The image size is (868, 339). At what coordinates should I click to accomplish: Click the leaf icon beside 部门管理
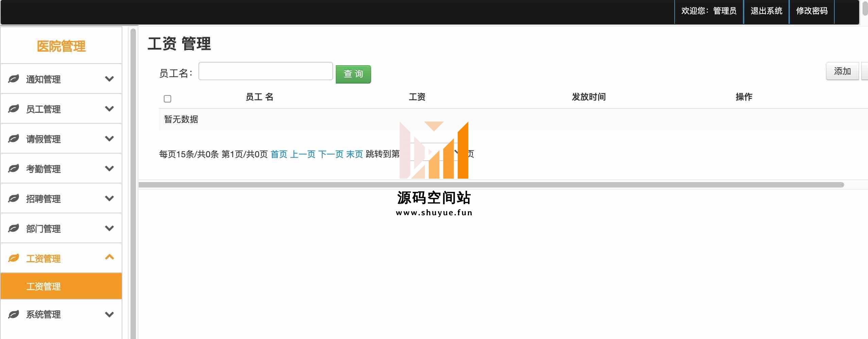point(14,228)
